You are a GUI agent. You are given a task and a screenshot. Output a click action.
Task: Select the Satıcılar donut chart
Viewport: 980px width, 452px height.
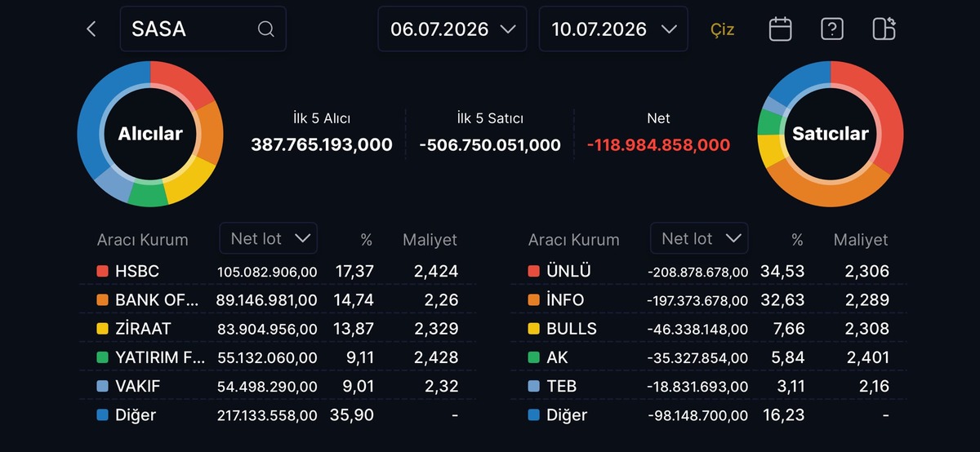(x=831, y=134)
